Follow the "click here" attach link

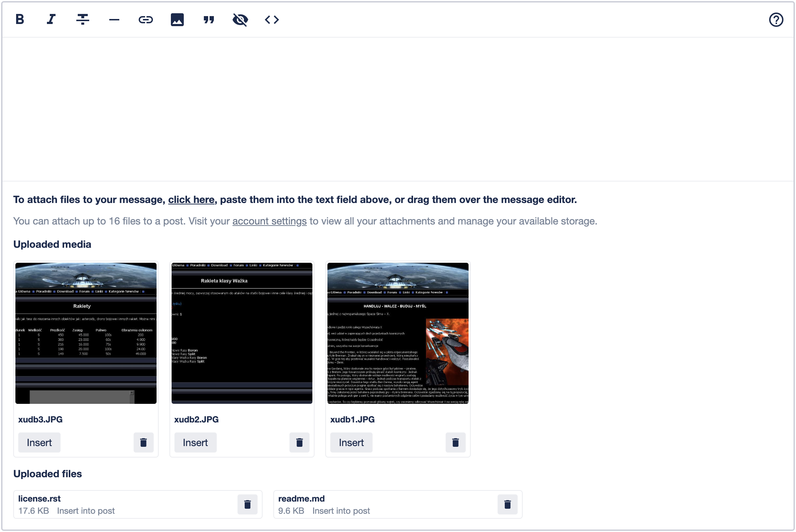click(x=191, y=200)
